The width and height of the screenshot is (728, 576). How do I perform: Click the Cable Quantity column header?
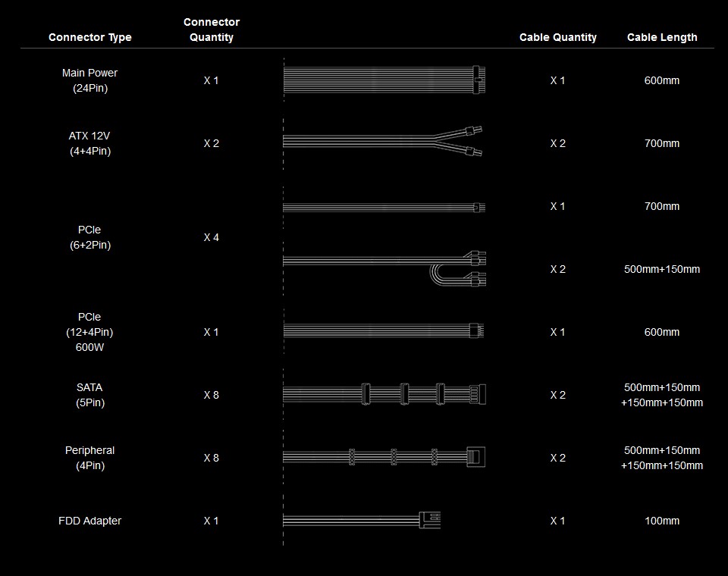tap(558, 37)
